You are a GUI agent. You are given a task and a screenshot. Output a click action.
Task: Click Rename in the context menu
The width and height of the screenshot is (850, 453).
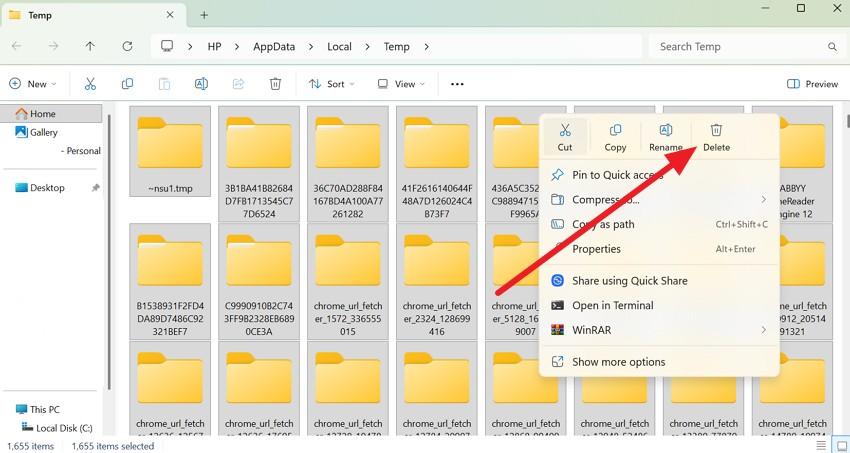(x=666, y=137)
